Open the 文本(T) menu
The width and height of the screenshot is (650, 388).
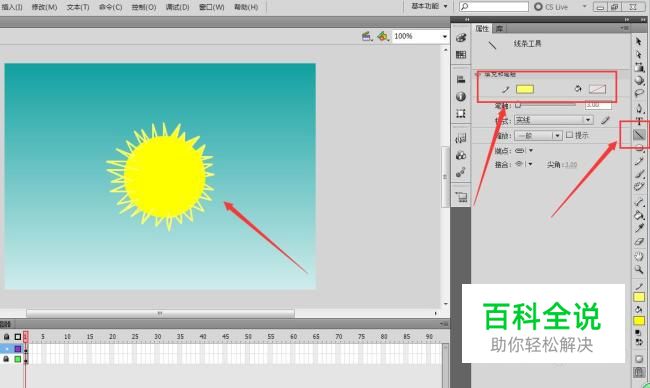[78, 7]
